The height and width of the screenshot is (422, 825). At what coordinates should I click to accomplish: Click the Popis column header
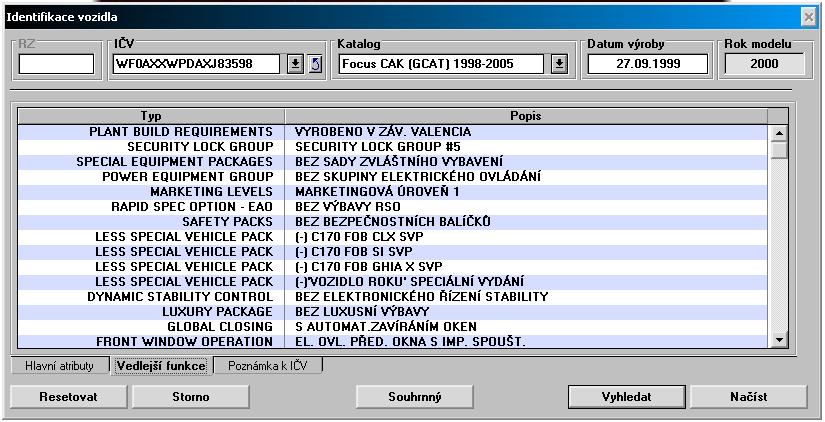click(526, 116)
